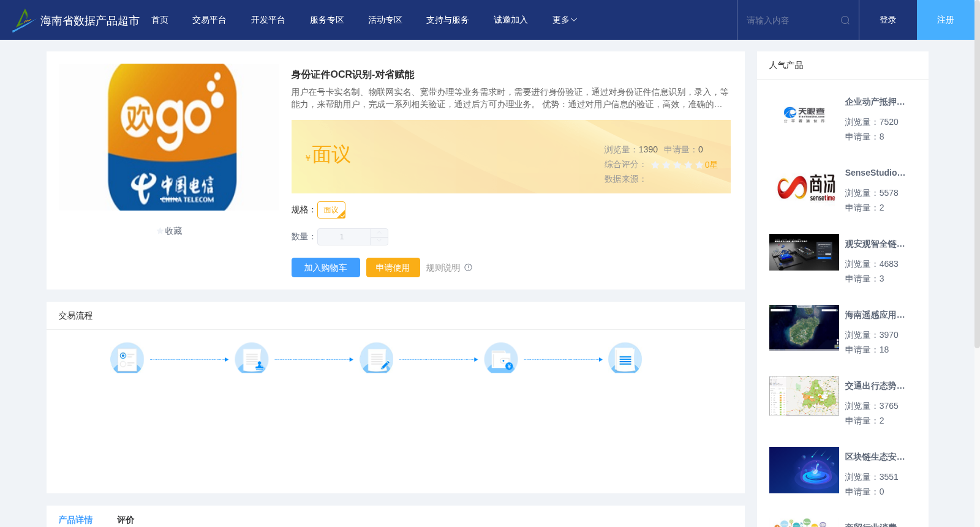The height and width of the screenshot is (527, 980).
Task: Open the 观安观智全链... product title
Action: point(875,244)
